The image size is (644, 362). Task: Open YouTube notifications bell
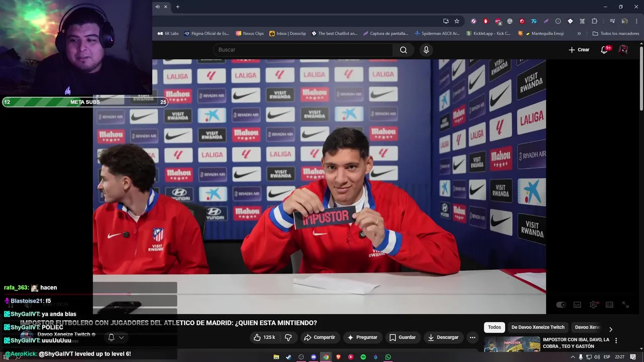(605, 50)
